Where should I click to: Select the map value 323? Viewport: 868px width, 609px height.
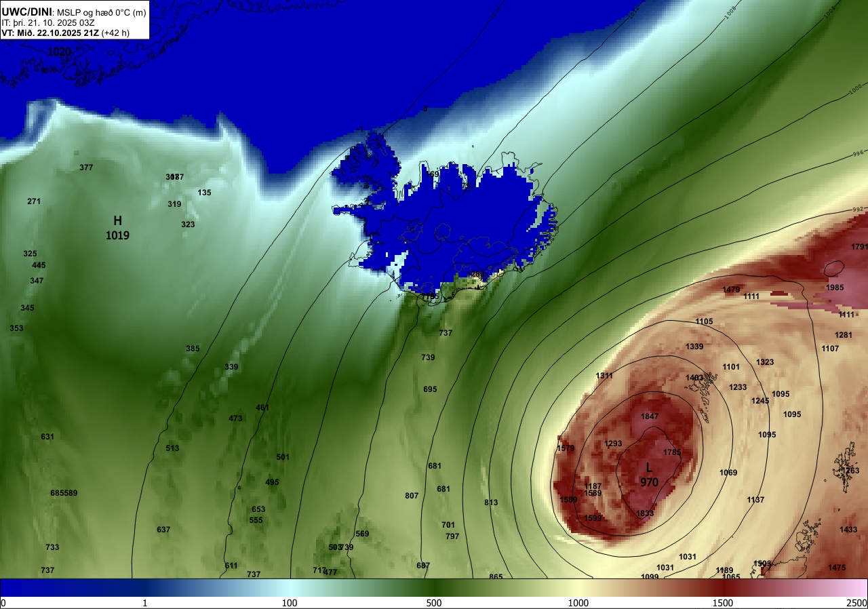click(188, 224)
